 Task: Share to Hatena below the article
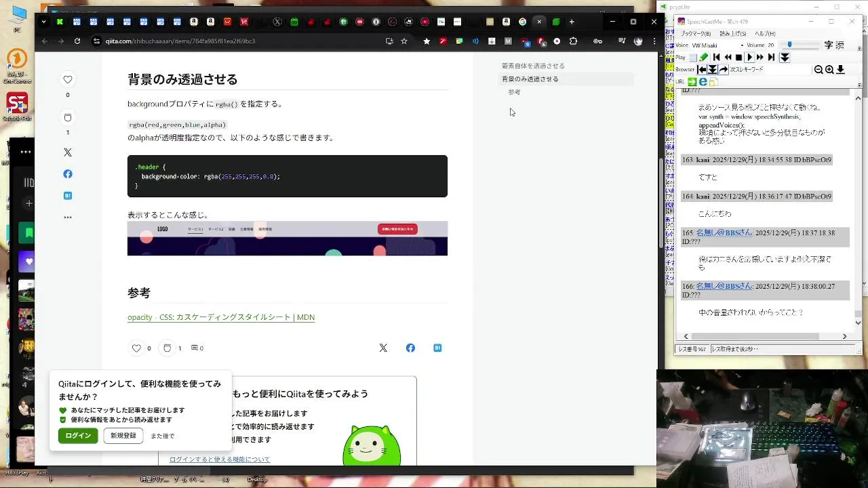coord(437,348)
